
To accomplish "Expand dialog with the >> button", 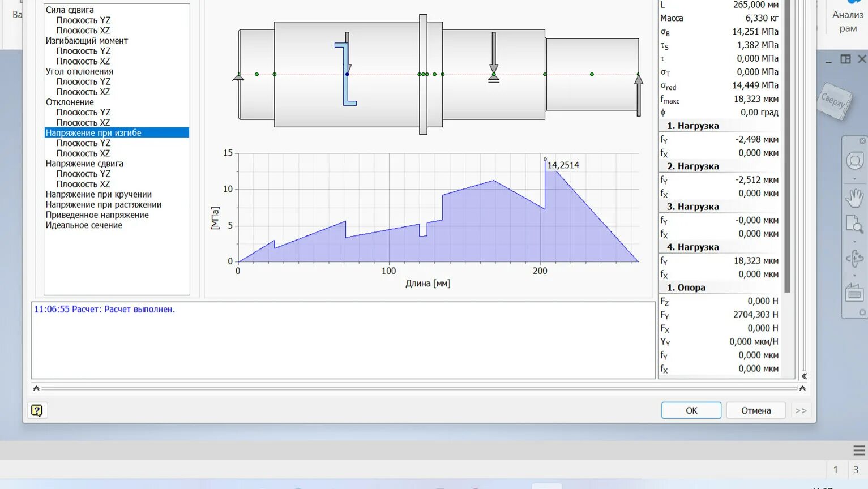I will coord(801,410).
